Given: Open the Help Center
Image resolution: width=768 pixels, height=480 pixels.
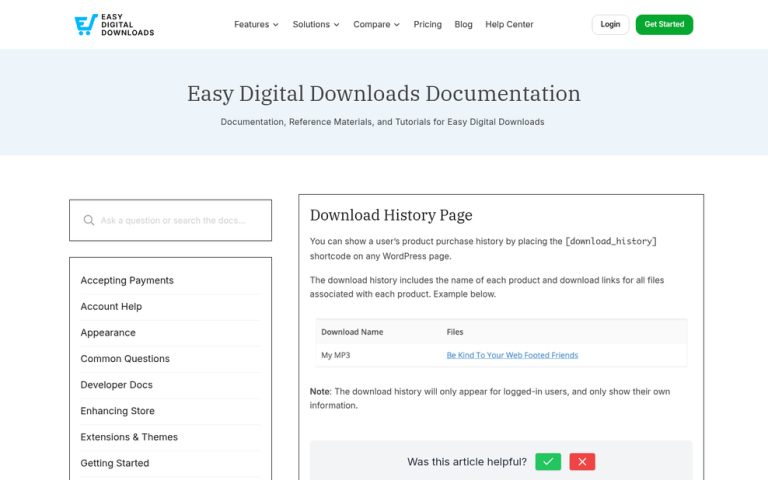Looking at the screenshot, I should click(x=509, y=24).
